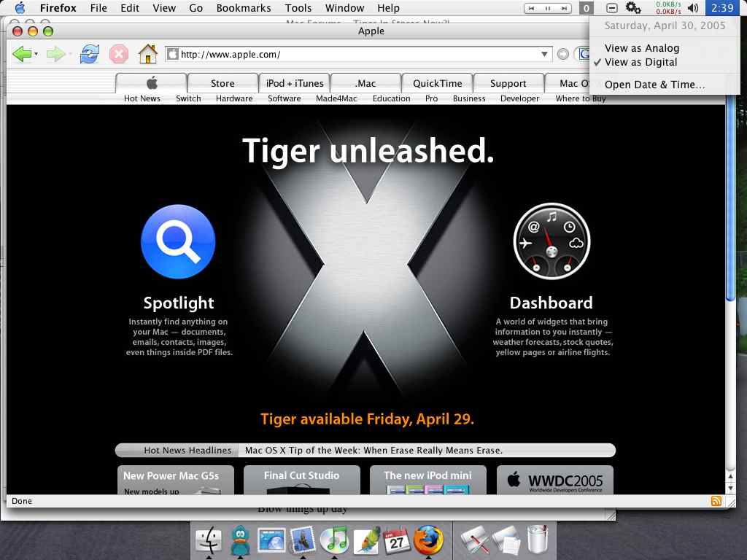Click the gears icon in the menu bar

632,8
